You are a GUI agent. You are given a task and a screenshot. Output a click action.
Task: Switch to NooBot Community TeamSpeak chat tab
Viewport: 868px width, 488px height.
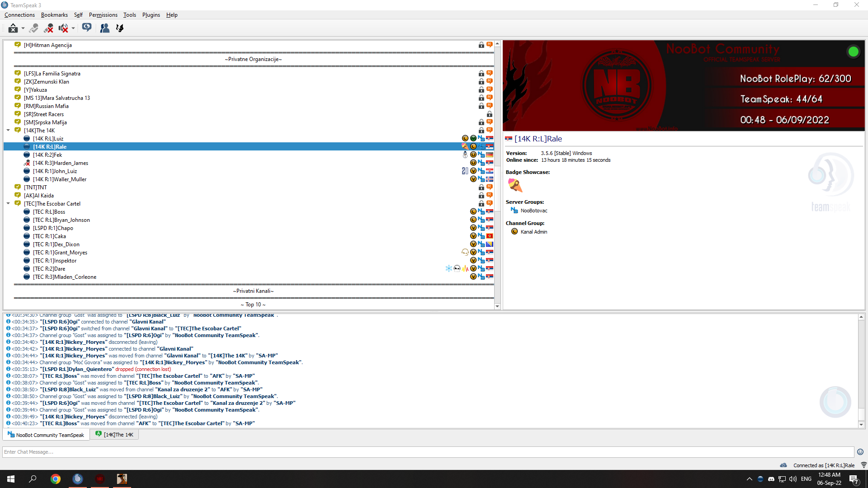[x=46, y=435]
